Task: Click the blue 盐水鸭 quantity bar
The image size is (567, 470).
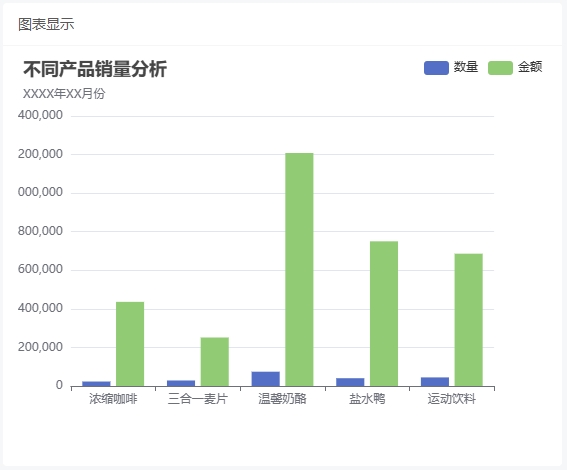Action: click(350, 382)
